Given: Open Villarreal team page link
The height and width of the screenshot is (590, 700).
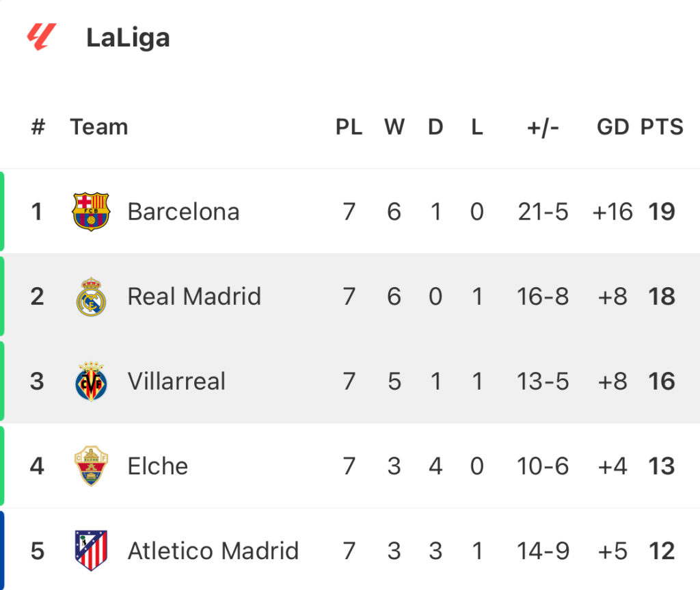Looking at the screenshot, I should point(176,381).
